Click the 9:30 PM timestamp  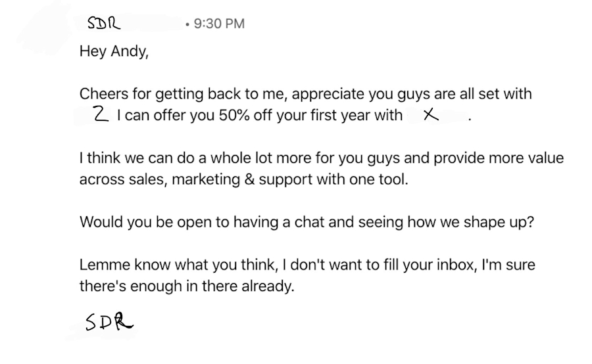(219, 24)
